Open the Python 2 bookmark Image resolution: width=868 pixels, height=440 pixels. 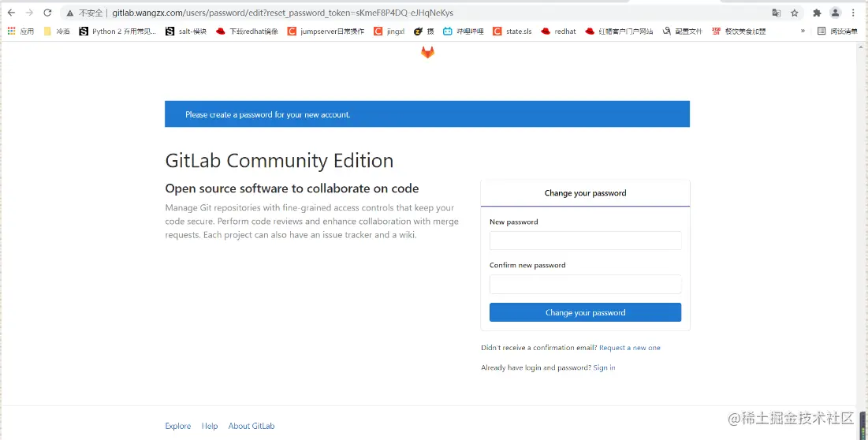(117, 32)
